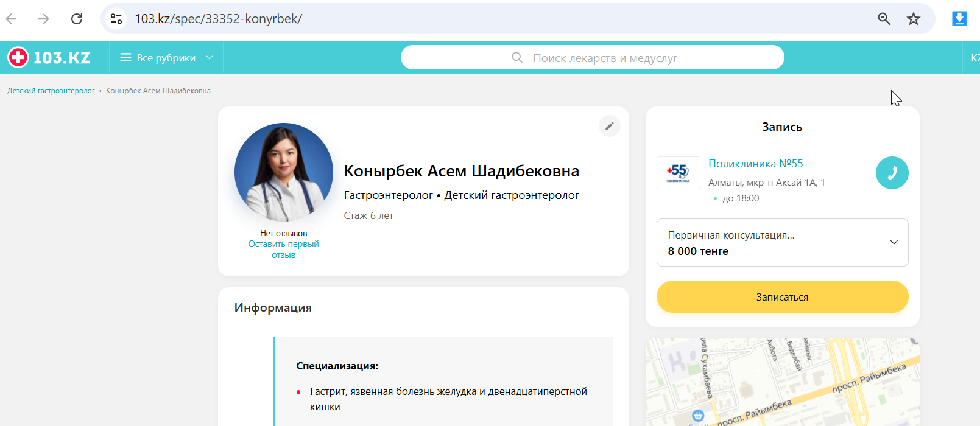The height and width of the screenshot is (426, 980).
Task: Click the pencil edit icon on the profile card
Action: (x=609, y=126)
